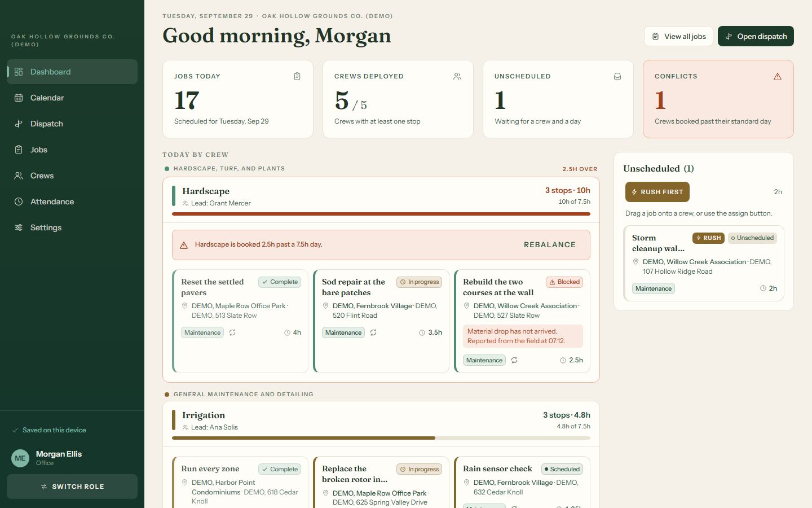
Task: Select Jobs in the sidebar
Action: click(72, 150)
